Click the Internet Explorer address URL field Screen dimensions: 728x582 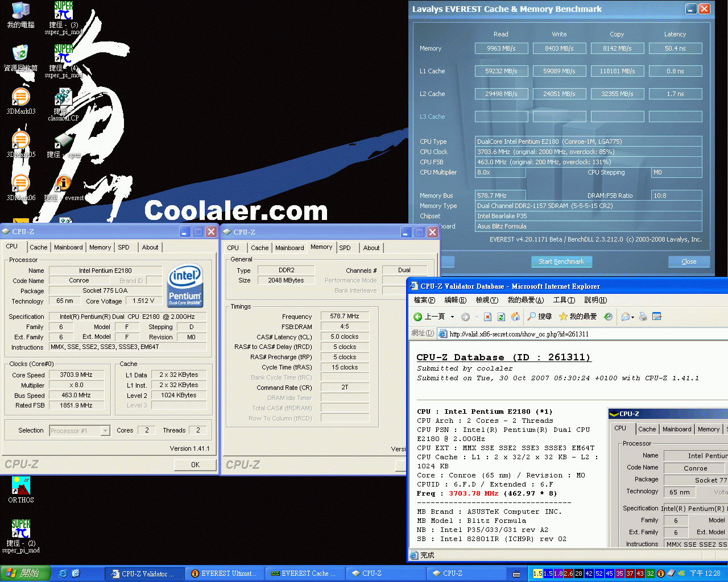click(x=582, y=334)
